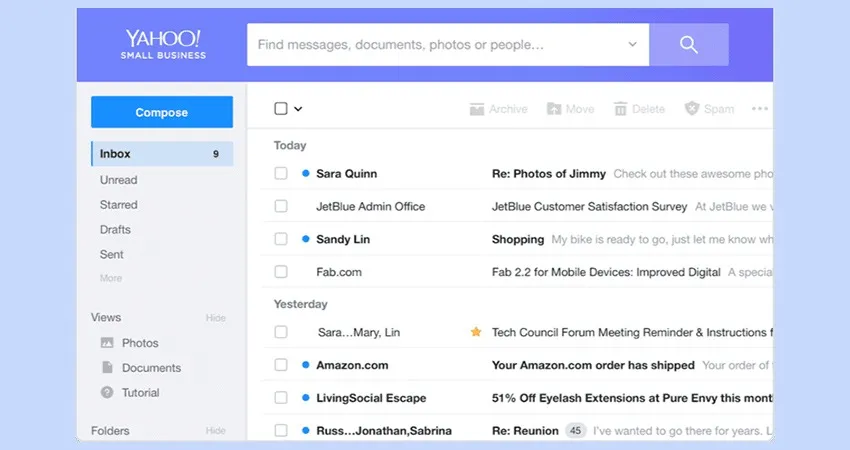Click the Tutorial question mark icon
The image size is (850, 450).
(x=107, y=392)
